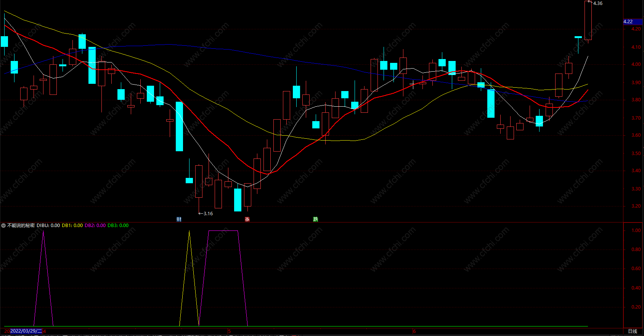Screen dimensions: 644x336
Task: Click the 不能说的秘密 indicator name
Action: click(21, 226)
